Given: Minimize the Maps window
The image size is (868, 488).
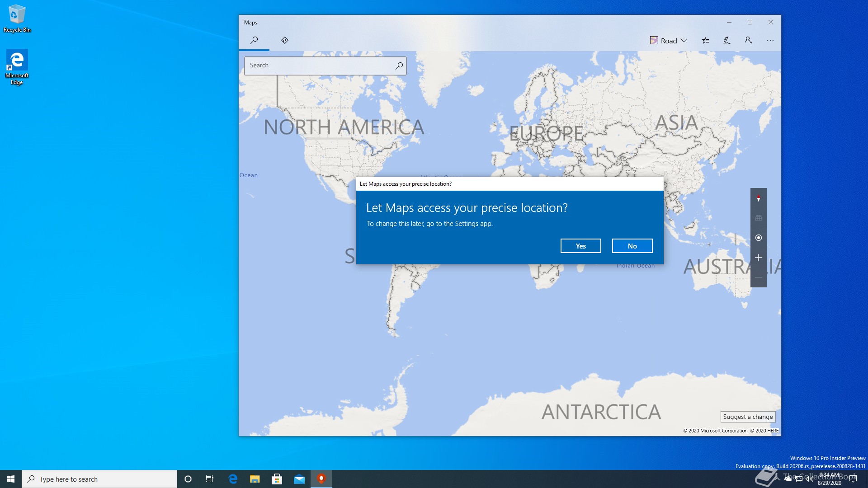Looking at the screenshot, I should [x=729, y=22].
